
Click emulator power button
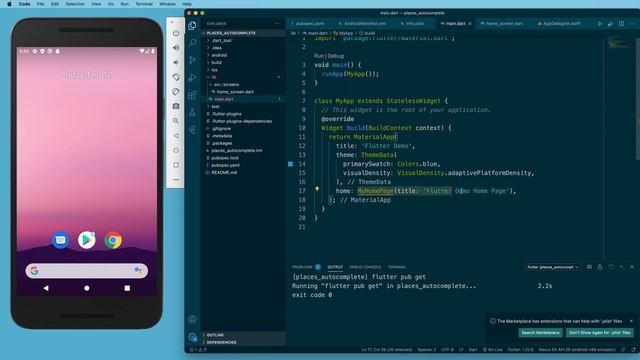[x=176, y=33]
